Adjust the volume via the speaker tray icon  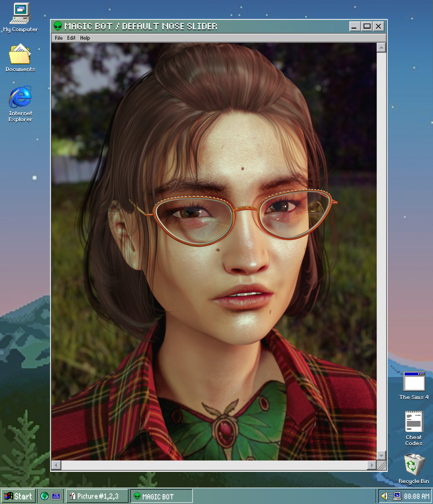pos(386,496)
